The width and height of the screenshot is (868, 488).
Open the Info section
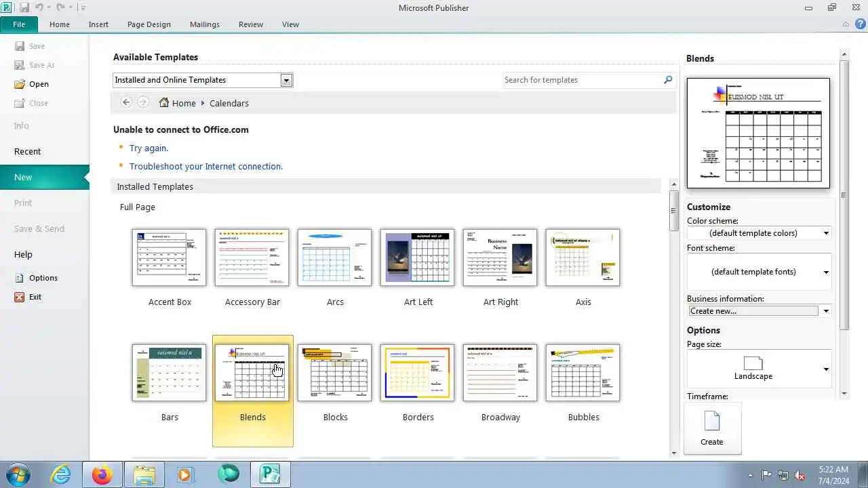click(x=44, y=125)
